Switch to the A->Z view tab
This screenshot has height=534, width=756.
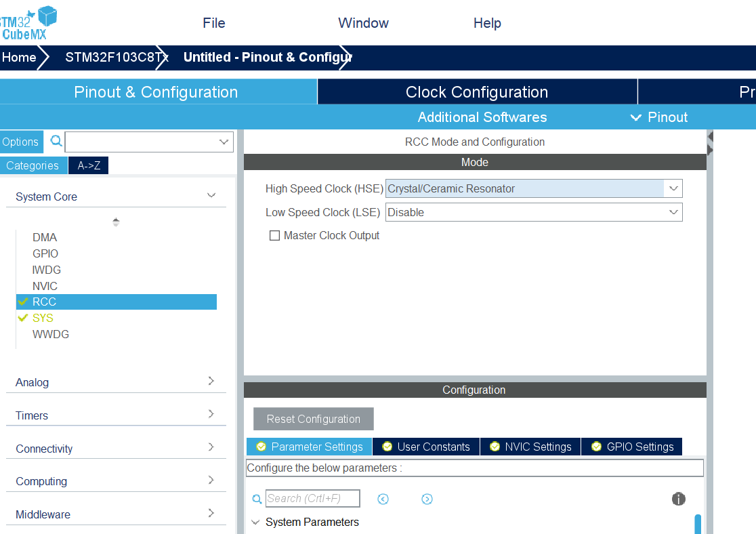[89, 165]
